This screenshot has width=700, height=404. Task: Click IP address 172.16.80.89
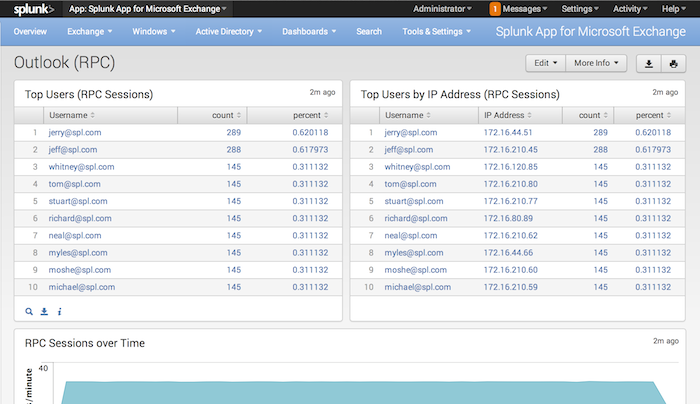[x=508, y=218]
